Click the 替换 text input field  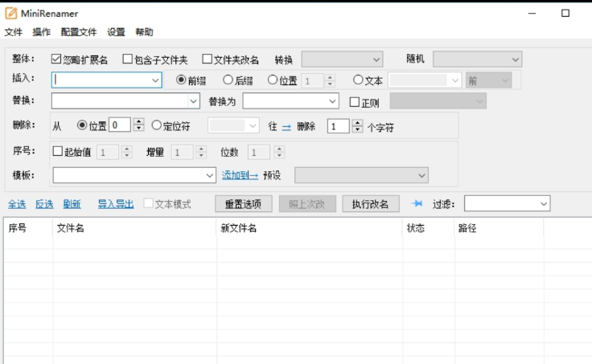[x=119, y=101]
